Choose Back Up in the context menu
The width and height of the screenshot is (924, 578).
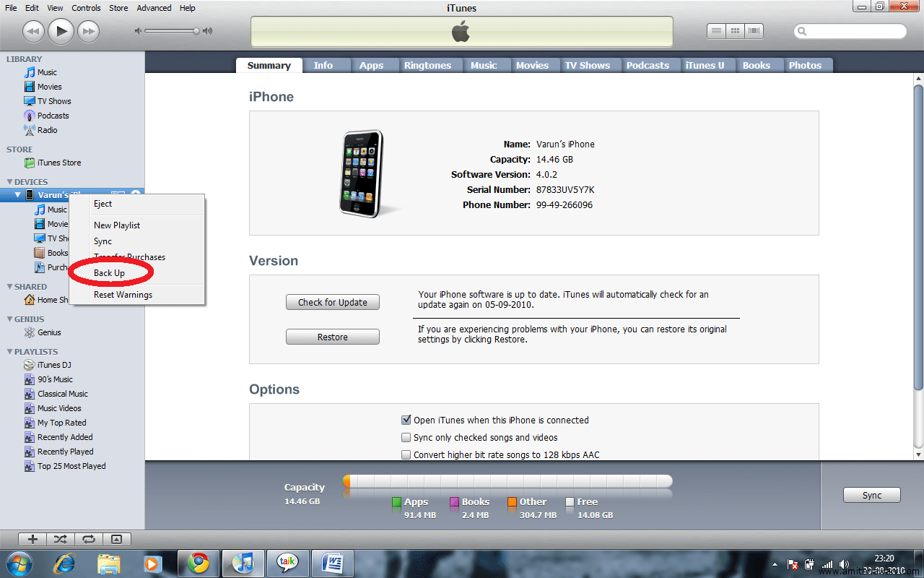[x=136, y=273]
